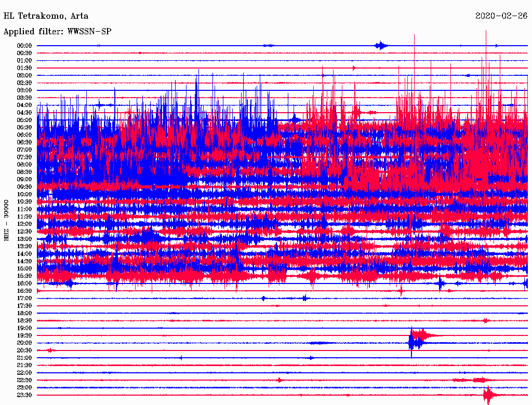The width and height of the screenshot is (532, 405).
Task: Select the 08:30 time label
Action: pos(24,172)
